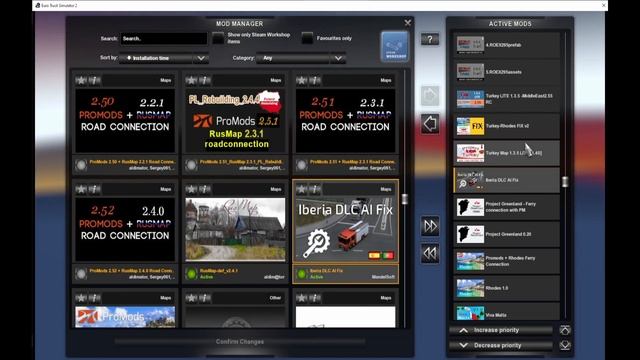Open the Sort by Installation time dropdown
640x360 pixels.
[x=164, y=58]
